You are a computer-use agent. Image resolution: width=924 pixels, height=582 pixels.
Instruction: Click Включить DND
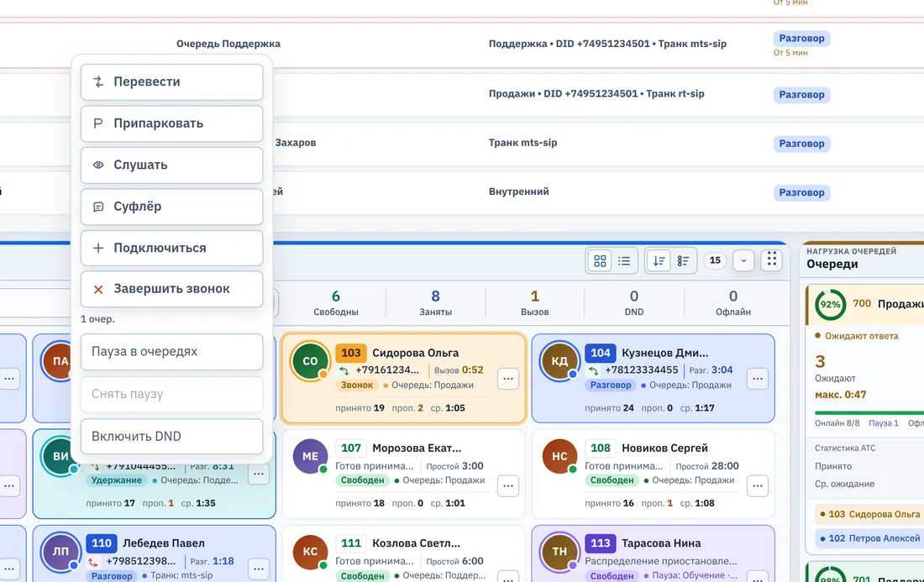click(171, 437)
